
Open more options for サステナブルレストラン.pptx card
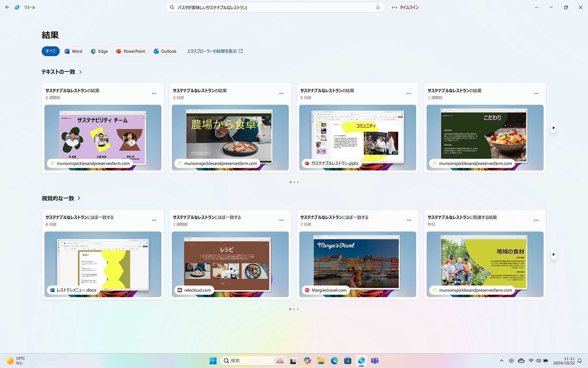409,94
